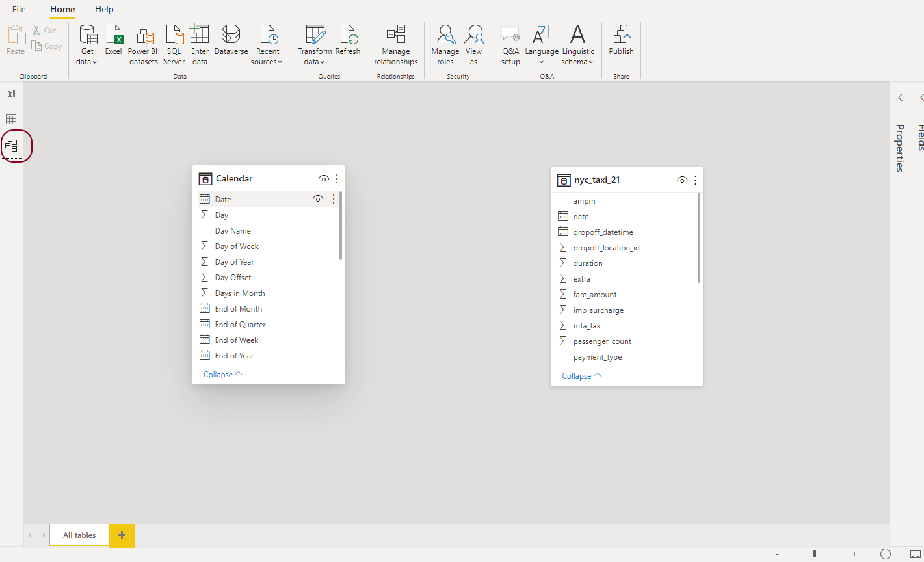Viewport: 924px width, 562px height.
Task: Add a new layout tab
Action: coord(122,535)
